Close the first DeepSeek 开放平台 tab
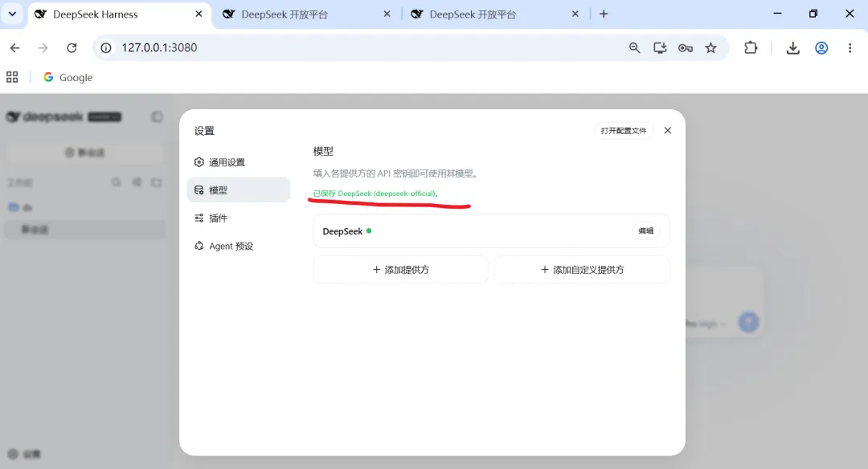This screenshot has width=868, height=469. click(x=387, y=14)
